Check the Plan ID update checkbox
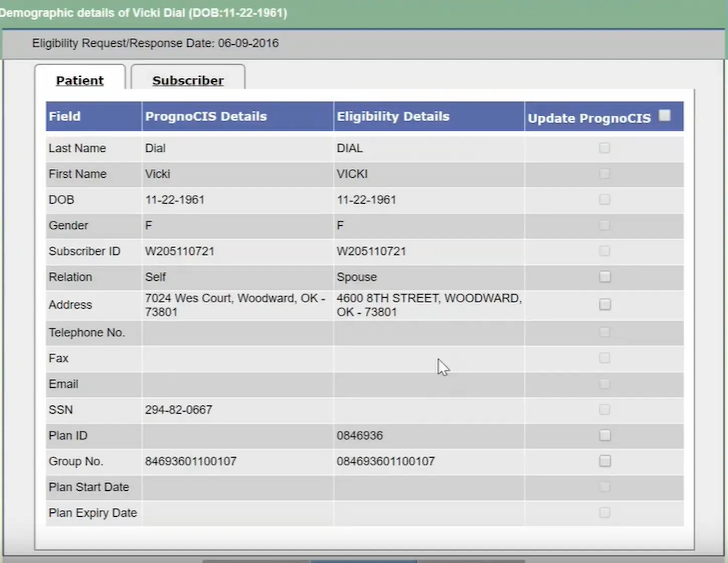 (604, 435)
